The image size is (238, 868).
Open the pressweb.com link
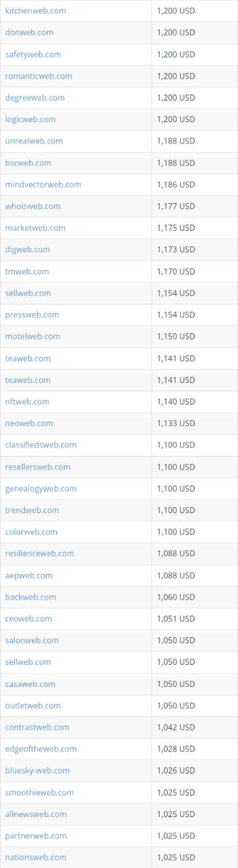[x=32, y=314]
